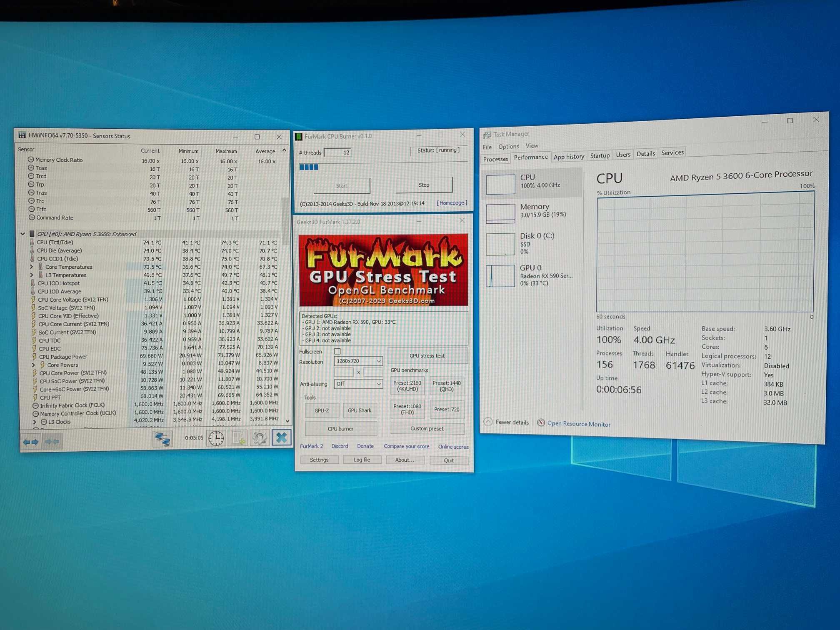The width and height of the screenshot is (840, 630).
Task: Click HWiNFO expand columns arrows icon
Action: 31,442
